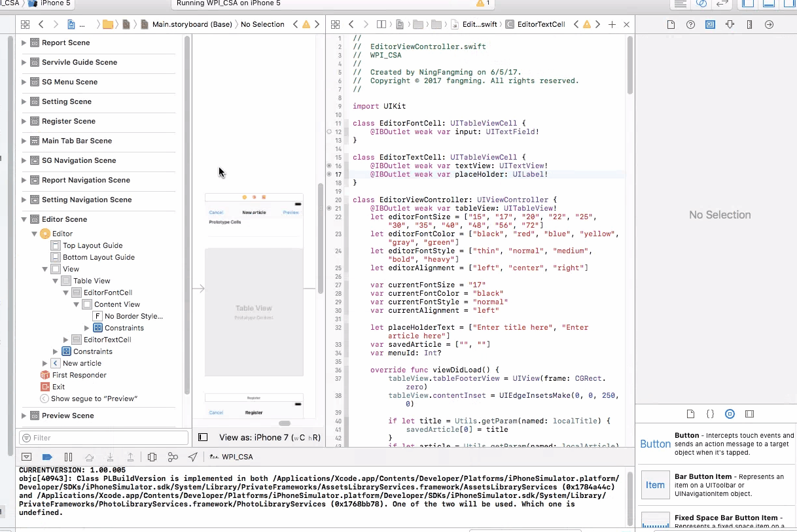This screenshot has width=797, height=532.
Task: Click the simulate location arrow icon
Action: pos(193,456)
